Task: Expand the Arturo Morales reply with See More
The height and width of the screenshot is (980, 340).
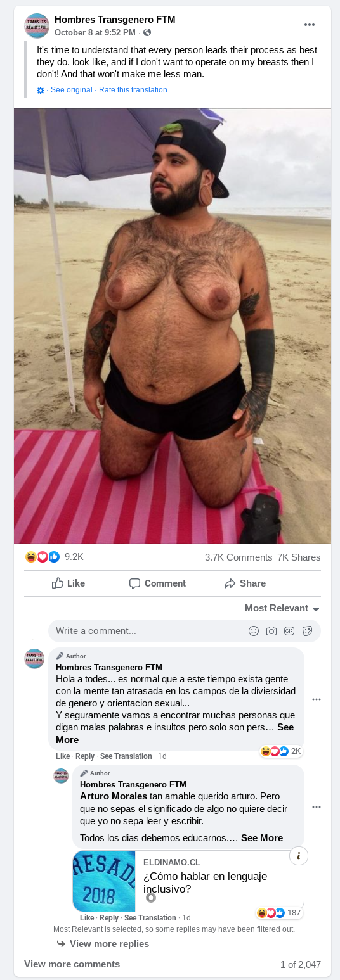Action: (x=262, y=837)
